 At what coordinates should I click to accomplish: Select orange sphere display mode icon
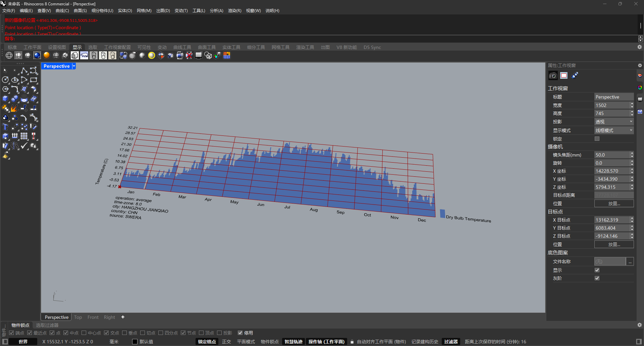pos(47,55)
